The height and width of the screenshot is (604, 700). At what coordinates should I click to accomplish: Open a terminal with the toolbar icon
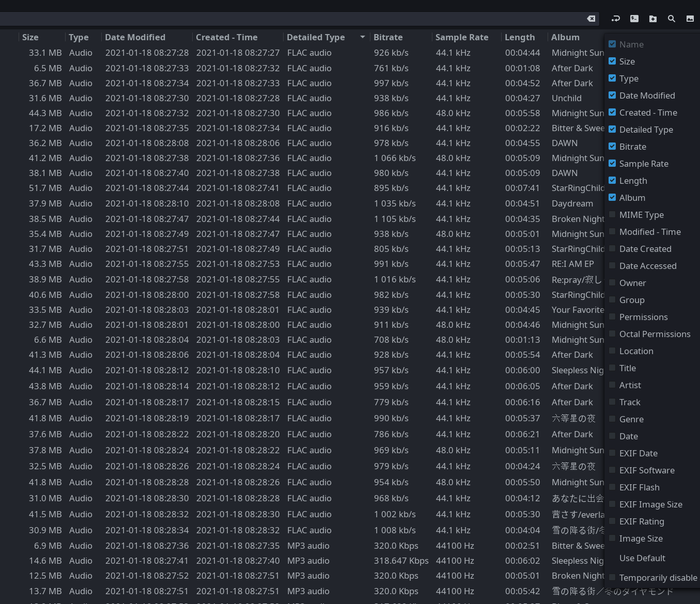pos(634,19)
